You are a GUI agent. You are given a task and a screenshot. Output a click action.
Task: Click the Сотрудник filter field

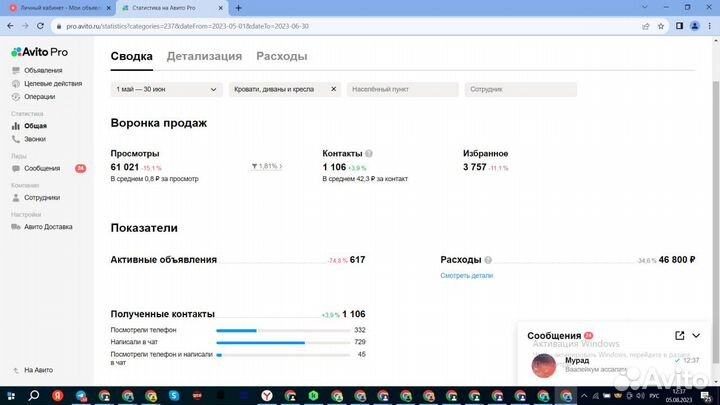click(x=521, y=90)
